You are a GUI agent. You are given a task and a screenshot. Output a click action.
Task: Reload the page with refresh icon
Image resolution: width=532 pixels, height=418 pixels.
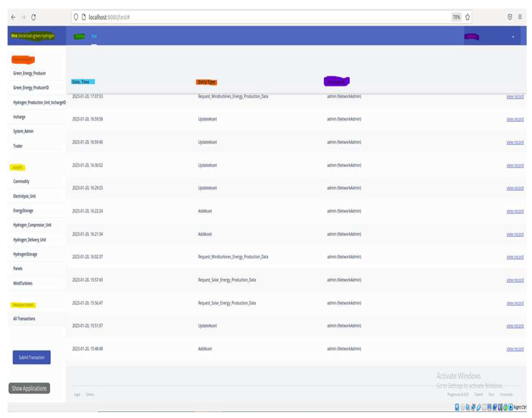[34, 17]
